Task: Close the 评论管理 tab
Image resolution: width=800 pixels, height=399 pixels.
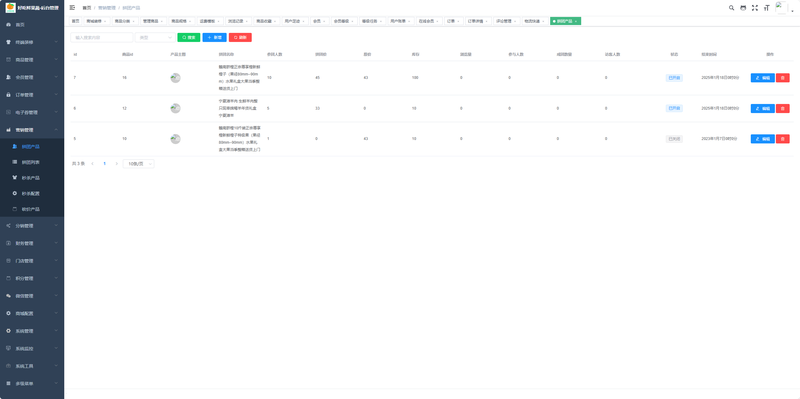Action: tap(515, 21)
